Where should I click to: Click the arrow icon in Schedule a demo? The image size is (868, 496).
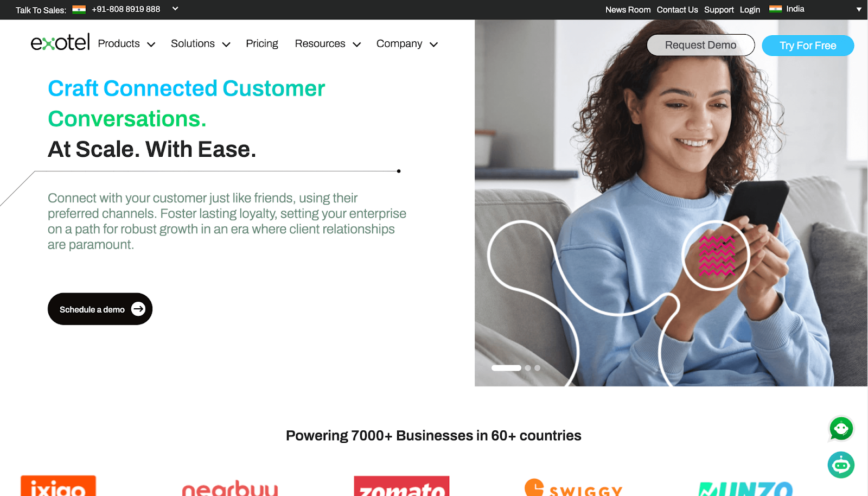tap(138, 309)
